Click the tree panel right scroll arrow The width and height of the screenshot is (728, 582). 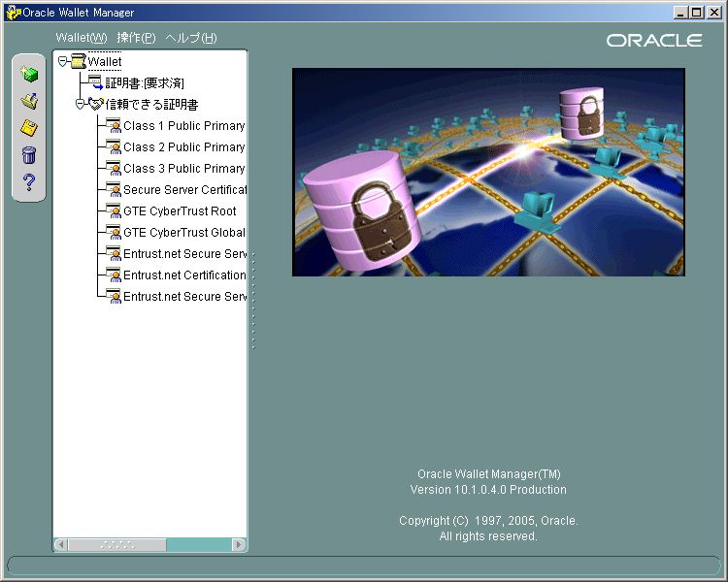tap(238, 544)
